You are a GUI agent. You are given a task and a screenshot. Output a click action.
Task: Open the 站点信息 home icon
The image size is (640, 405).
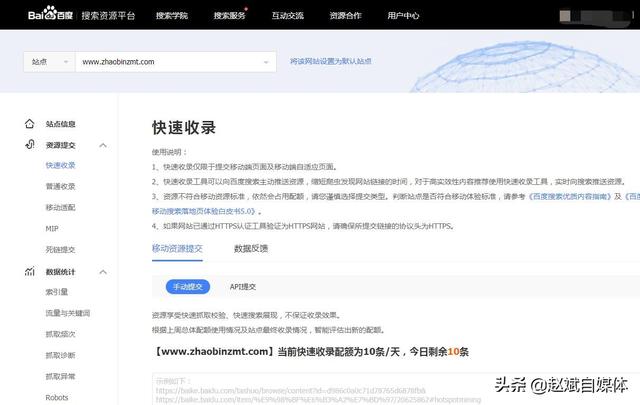(29, 124)
